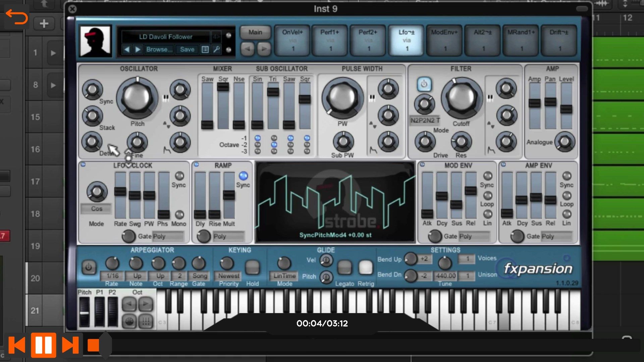Click the oscillator Sync knob
This screenshot has height=362, width=644.
92,89
